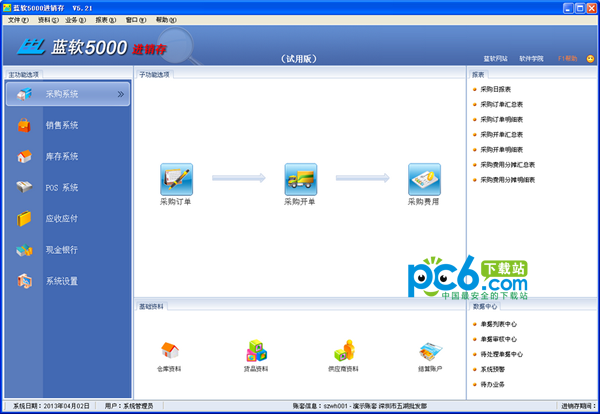This screenshot has width=600, height=414.
Task: Expand the 采购系统 double-chevron arrow
Action: click(x=121, y=94)
